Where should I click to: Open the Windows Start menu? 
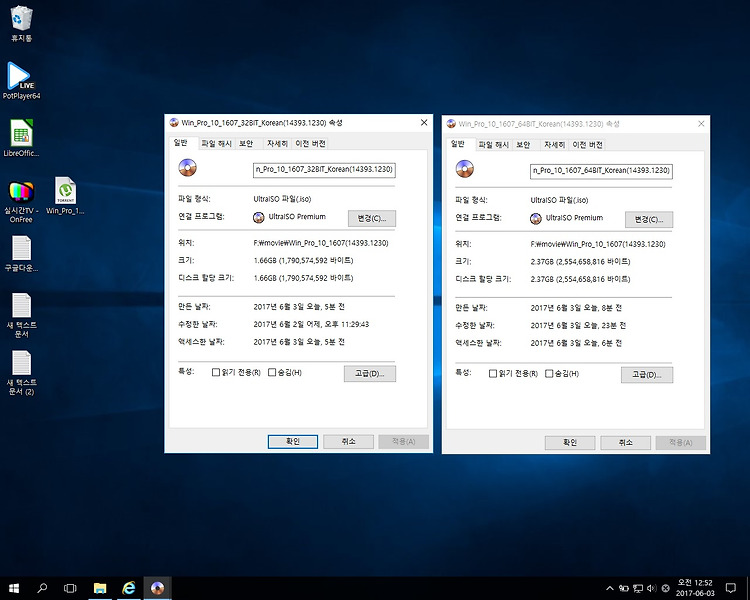14,588
